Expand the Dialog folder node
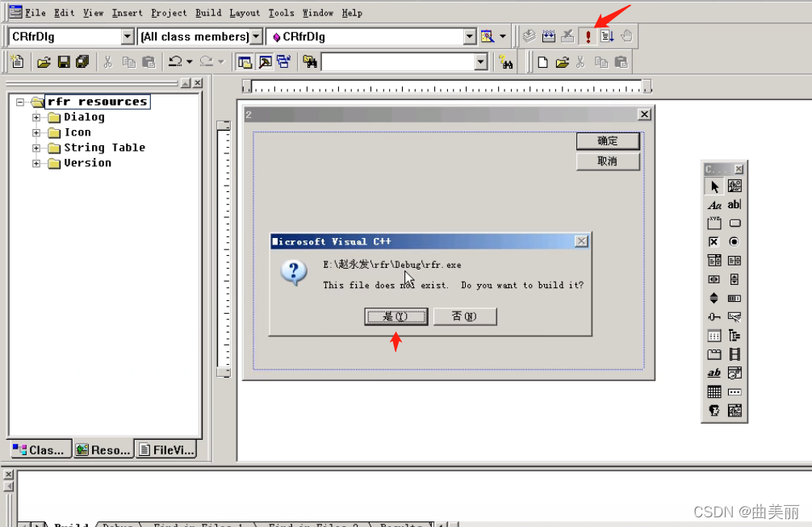The height and width of the screenshot is (527, 812). click(x=36, y=118)
